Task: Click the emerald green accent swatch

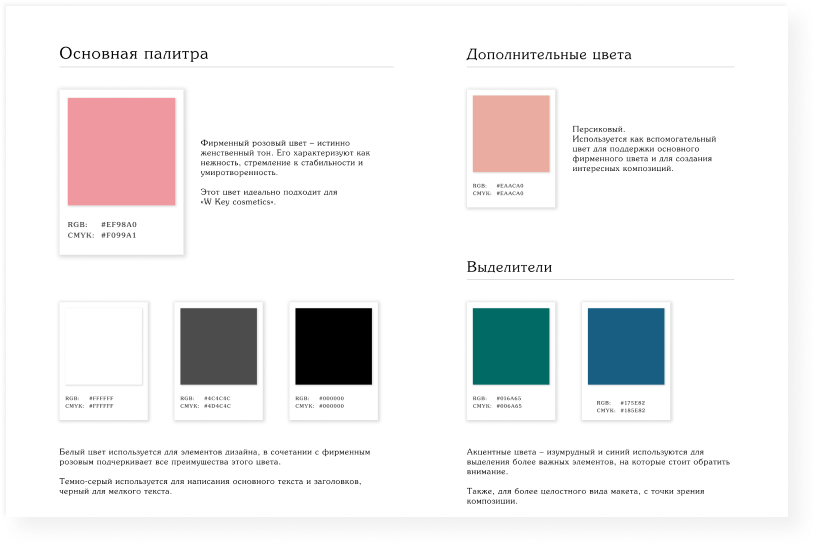Action: [511, 346]
